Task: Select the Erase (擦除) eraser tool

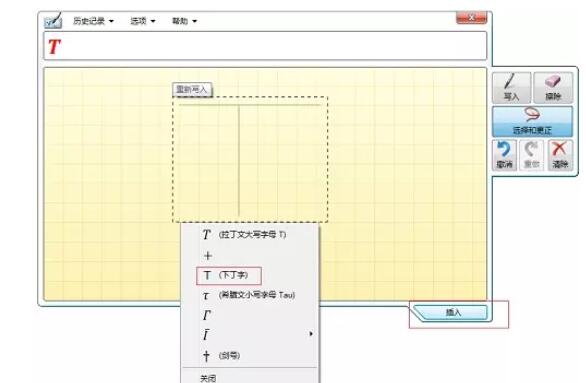Action: [x=553, y=88]
